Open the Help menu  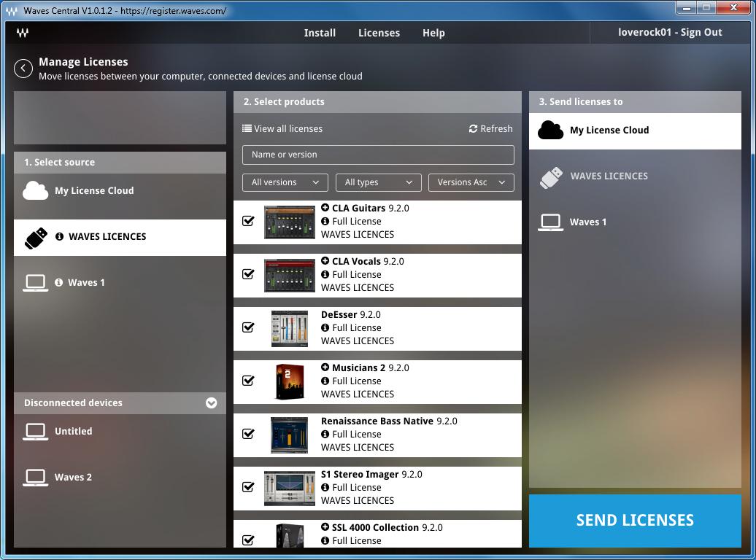(x=433, y=33)
